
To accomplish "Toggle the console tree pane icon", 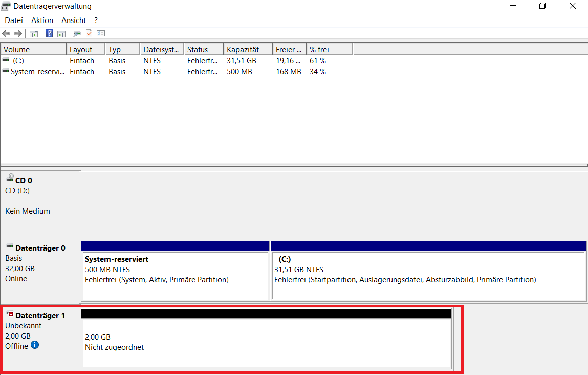I will click(x=34, y=34).
